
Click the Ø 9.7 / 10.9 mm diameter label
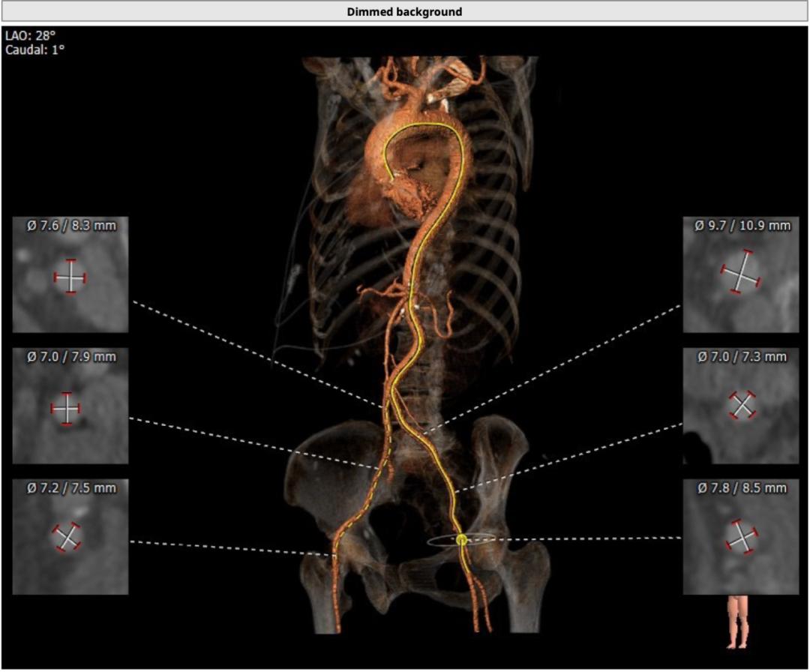(742, 225)
